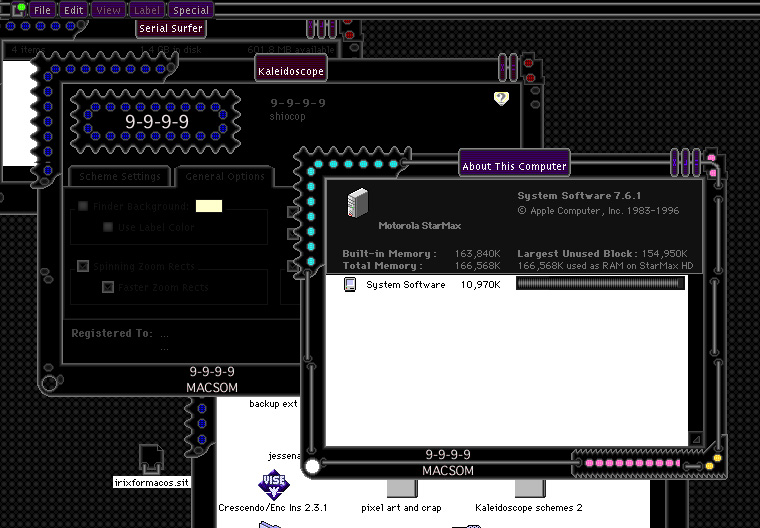Click the Finder Background yellow color swatch
This screenshot has width=760, height=528.
[x=208, y=206]
